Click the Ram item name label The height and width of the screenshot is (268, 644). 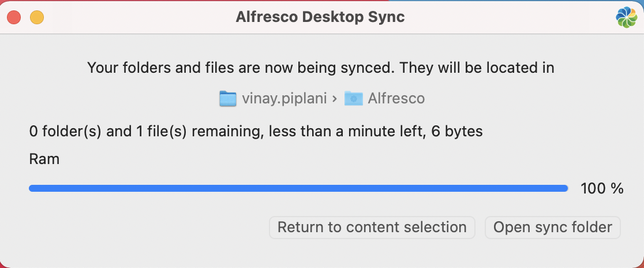pos(44,159)
